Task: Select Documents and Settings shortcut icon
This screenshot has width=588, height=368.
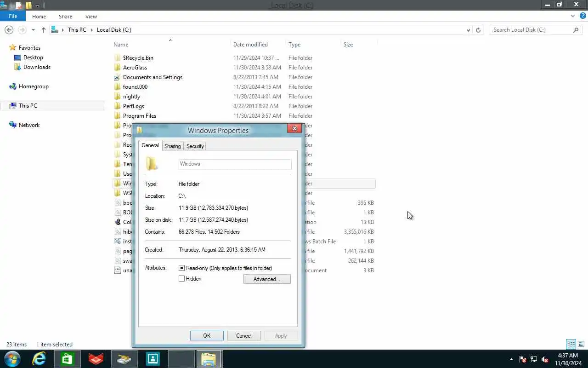Action: tap(117, 77)
